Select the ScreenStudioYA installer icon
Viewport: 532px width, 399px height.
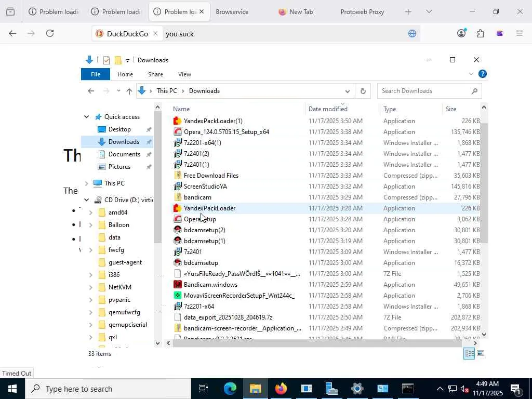(178, 187)
